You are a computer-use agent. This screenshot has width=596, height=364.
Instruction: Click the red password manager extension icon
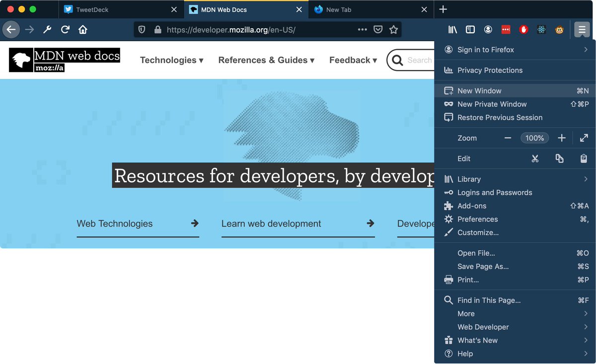click(506, 30)
